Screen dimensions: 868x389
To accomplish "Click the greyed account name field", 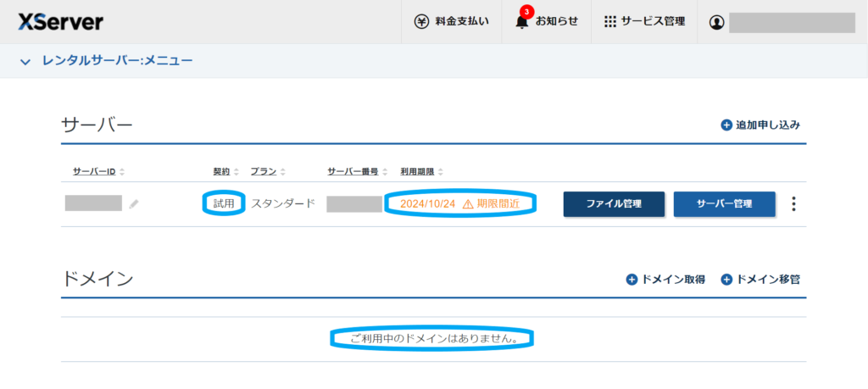I will coord(792,23).
